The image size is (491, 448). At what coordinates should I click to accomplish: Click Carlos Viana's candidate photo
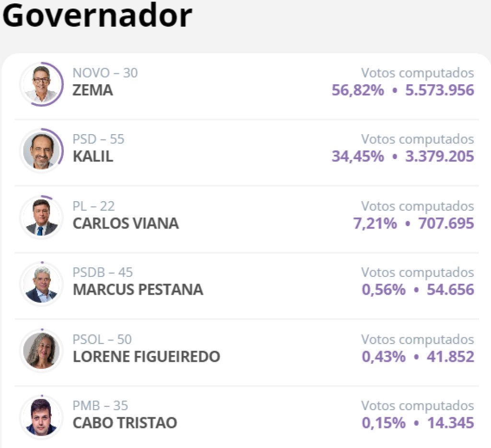[x=41, y=217]
